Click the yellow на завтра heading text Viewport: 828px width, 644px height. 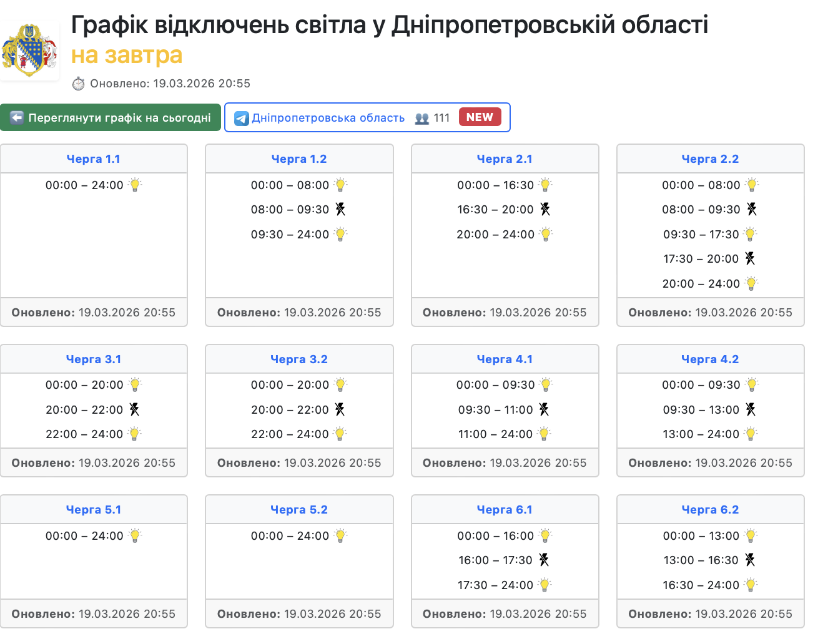(127, 56)
